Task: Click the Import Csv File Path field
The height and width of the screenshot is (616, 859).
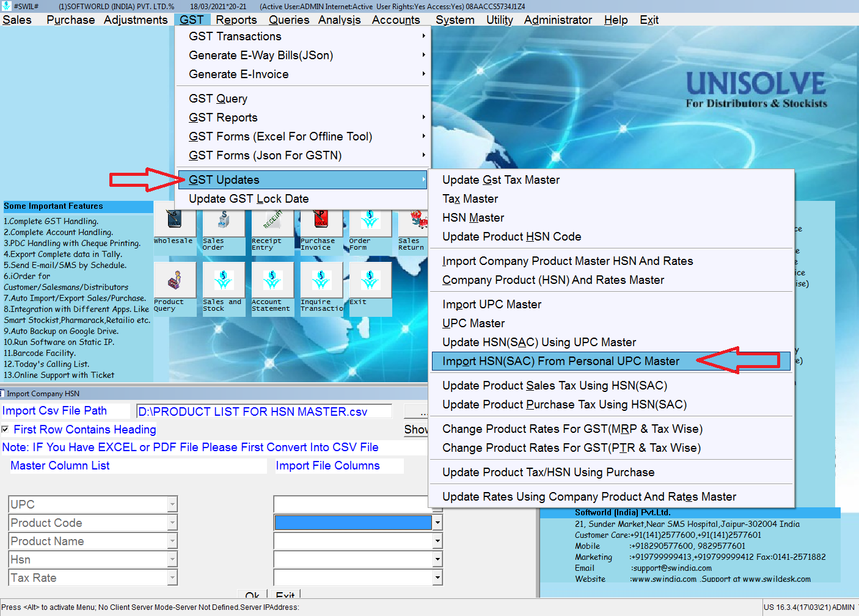Action: pos(264,411)
